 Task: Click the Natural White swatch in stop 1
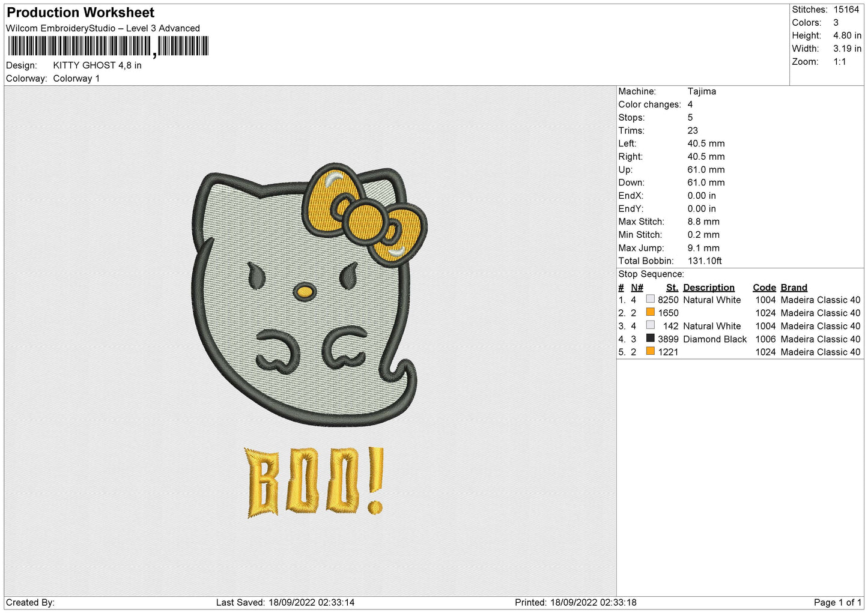(650, 299)
